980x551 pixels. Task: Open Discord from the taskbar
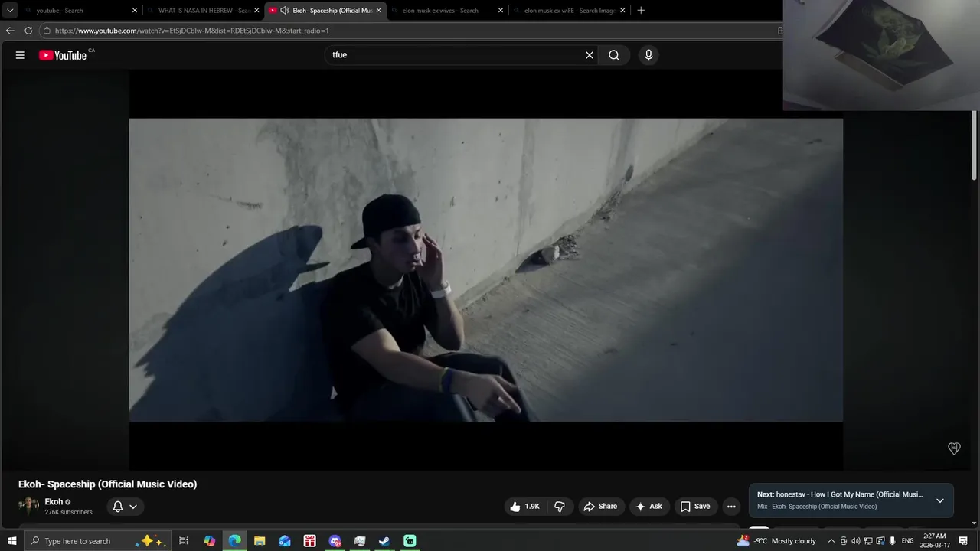tap(335, 541)
